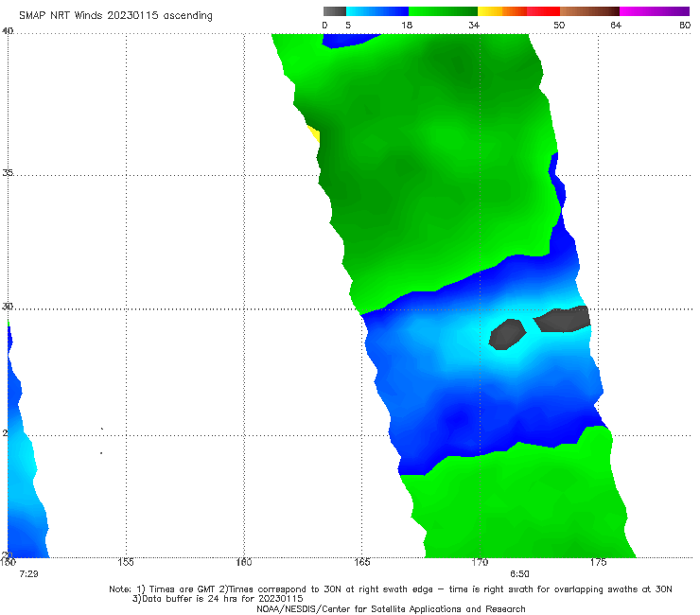The image size is (700, 615).
Task: Click the latitude axis label '40'
Action: (x=8, y=30)
